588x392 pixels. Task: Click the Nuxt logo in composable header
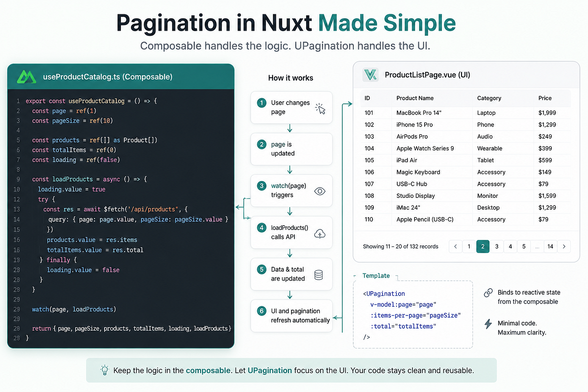coord(26,77)
